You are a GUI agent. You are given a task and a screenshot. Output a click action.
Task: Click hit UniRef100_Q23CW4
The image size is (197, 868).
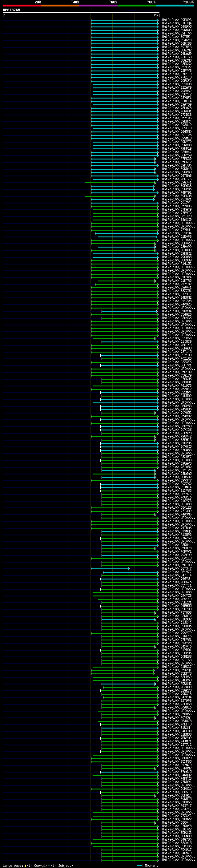(x=177, y=233)
